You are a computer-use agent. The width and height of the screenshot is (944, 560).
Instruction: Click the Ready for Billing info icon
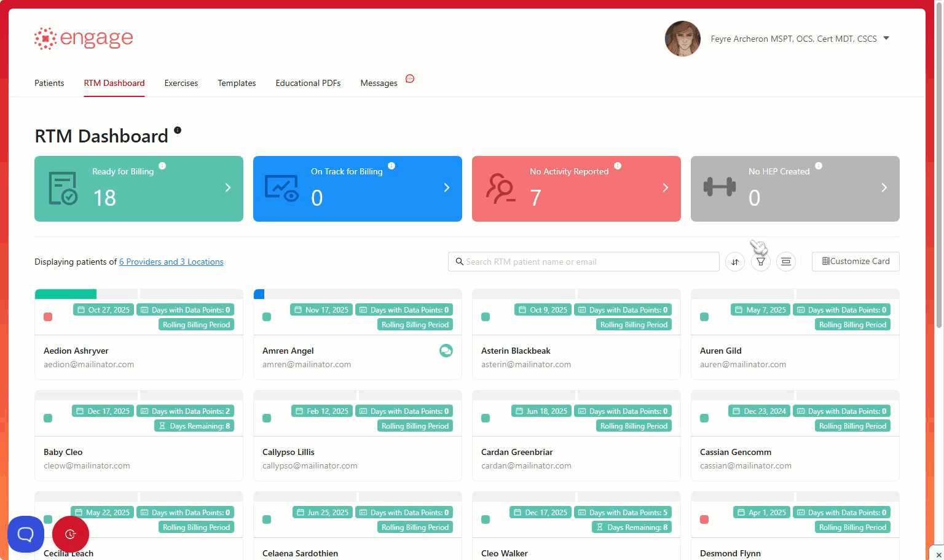(x=162, y=166)
